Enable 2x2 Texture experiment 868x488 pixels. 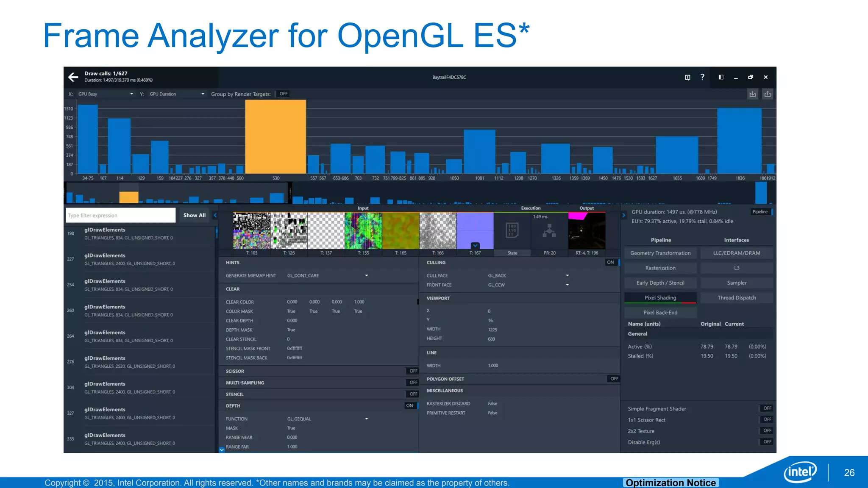click(x=766, y=430)
